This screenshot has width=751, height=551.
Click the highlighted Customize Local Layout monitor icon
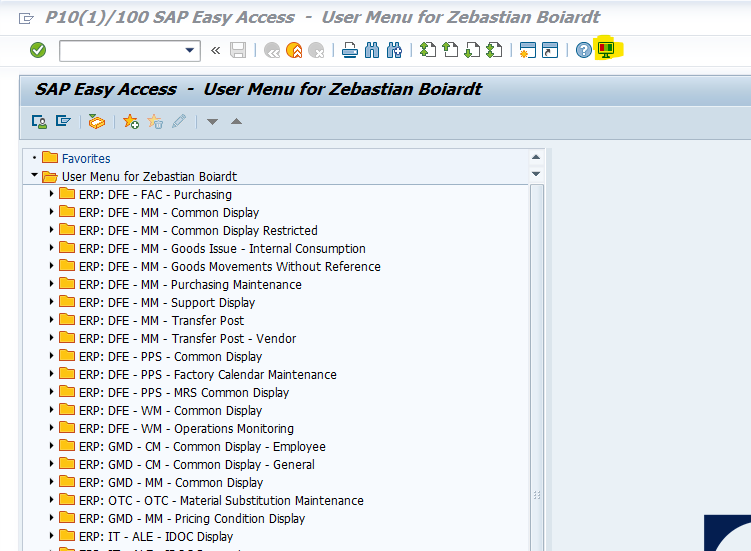[x=606, y=50]
